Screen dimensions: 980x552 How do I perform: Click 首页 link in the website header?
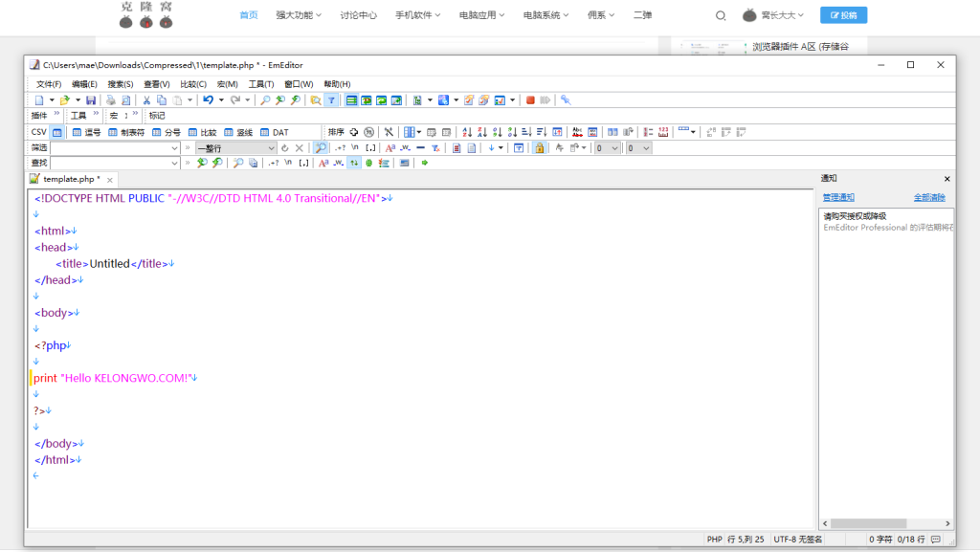[249, 15]
